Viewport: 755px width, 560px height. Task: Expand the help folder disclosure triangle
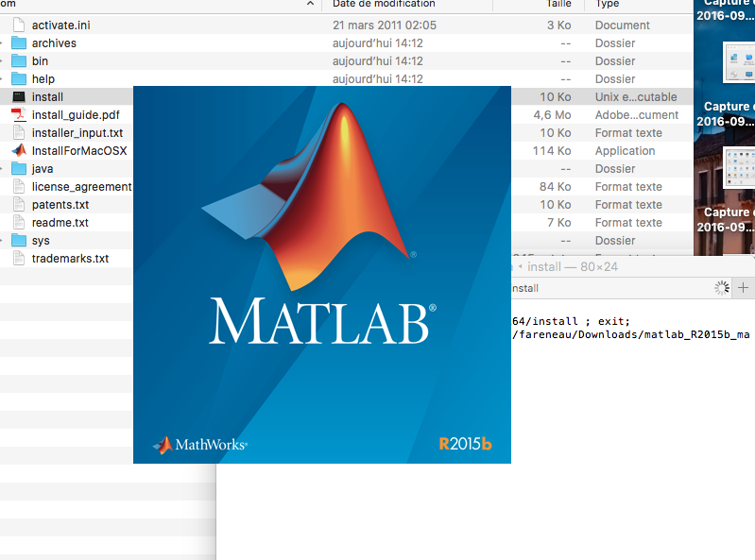(x=3, y=79)
